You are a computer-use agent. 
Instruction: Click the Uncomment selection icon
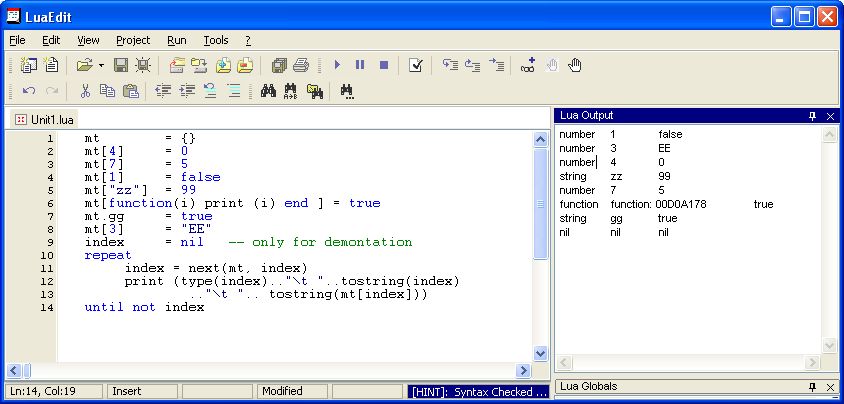(234, 91)
